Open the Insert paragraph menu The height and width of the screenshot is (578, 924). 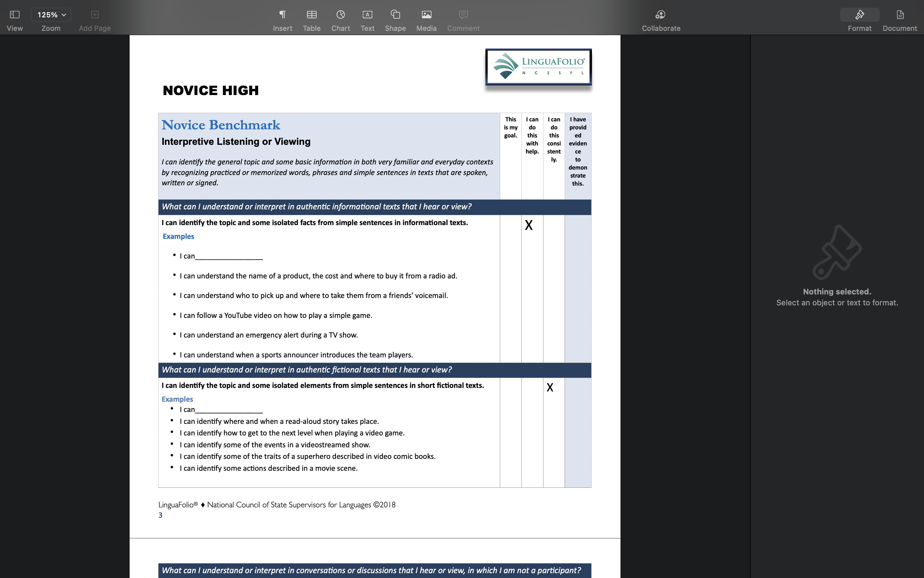click(283, 15)
